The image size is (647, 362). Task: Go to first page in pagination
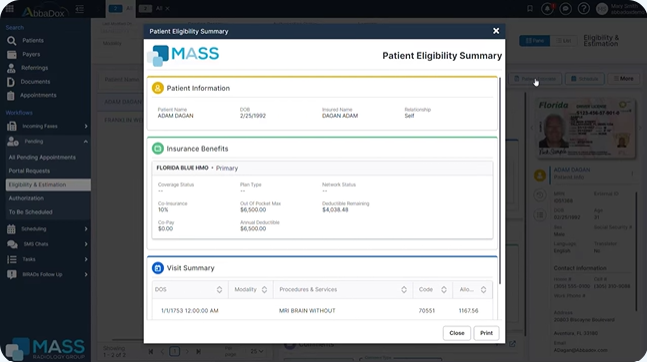[x=151, y=351]
